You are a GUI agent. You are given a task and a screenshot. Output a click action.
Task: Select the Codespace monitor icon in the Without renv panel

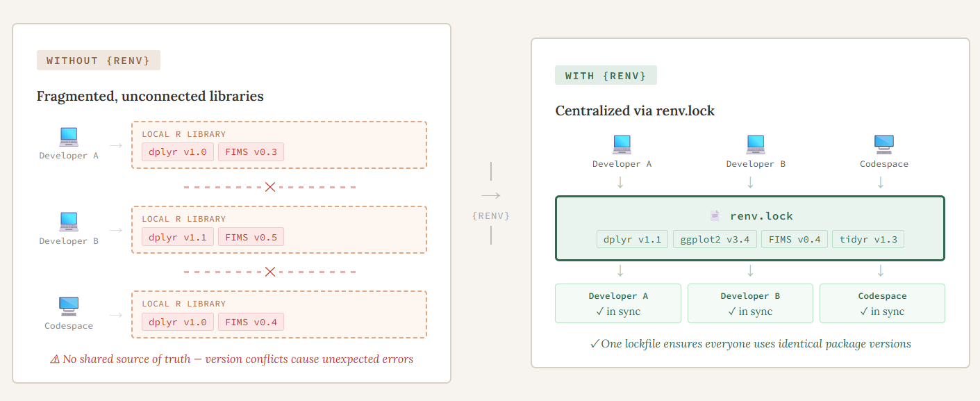[x=69, y=306]
